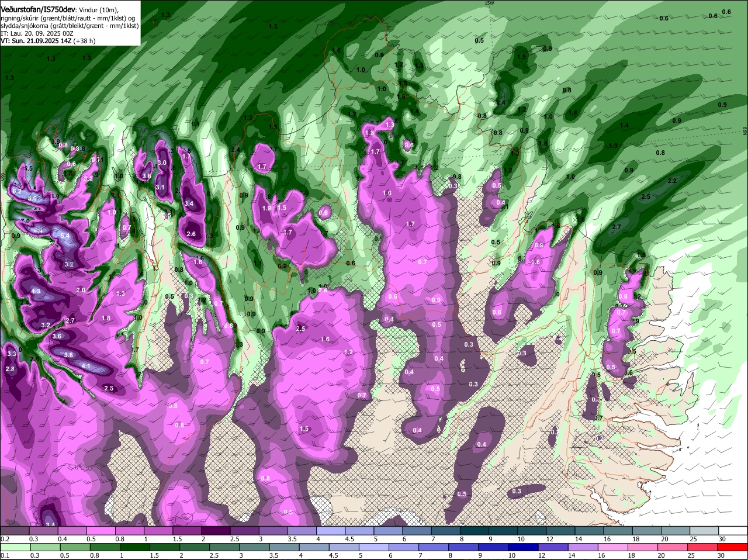Click the 2.0 precipitation value on the map
Image resolution: width=748 pixels, height=560 pixels.
pyautogui.click(x=81, y=290)
